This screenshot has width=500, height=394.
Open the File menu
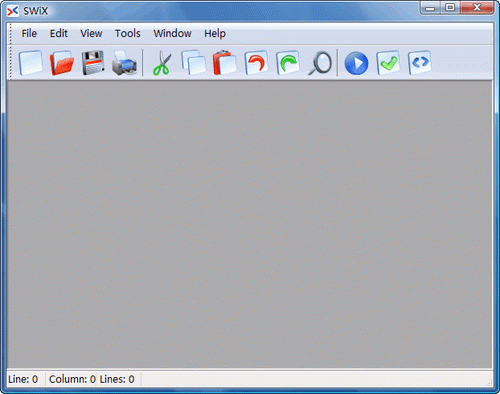click(x=29, y=33)
